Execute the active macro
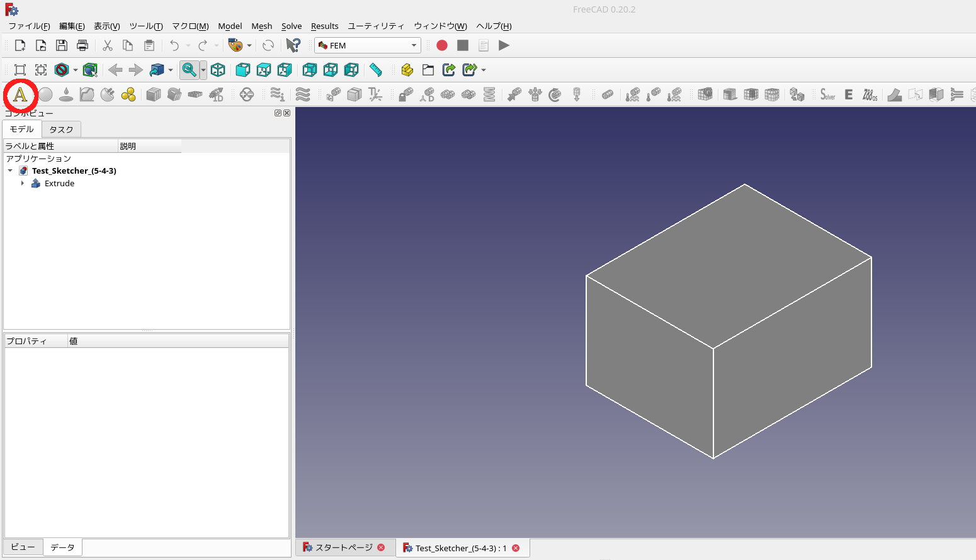 coord(504,45)
